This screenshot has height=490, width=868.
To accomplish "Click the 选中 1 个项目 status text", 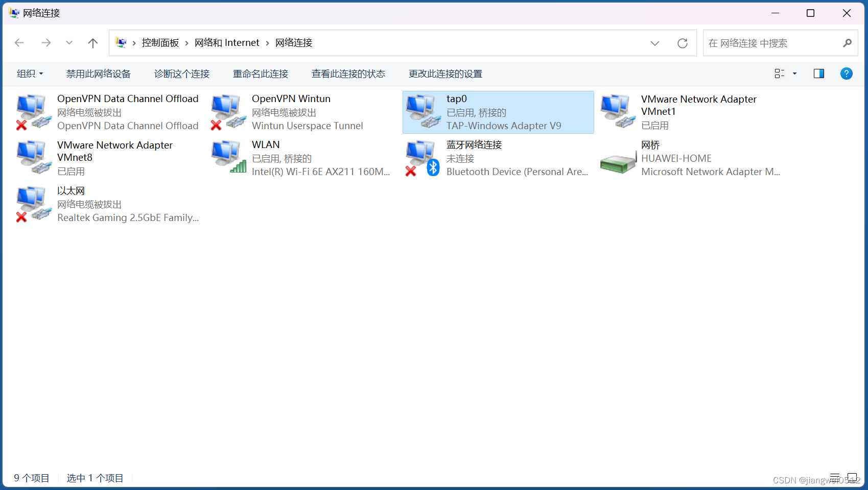I will click(x=95, y=478).
